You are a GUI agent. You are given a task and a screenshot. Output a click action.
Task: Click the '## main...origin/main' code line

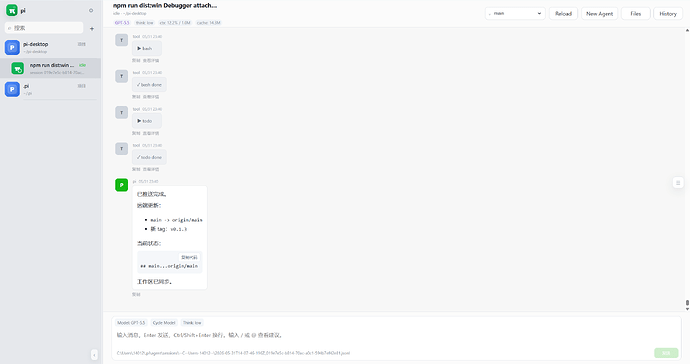[169, 266]
